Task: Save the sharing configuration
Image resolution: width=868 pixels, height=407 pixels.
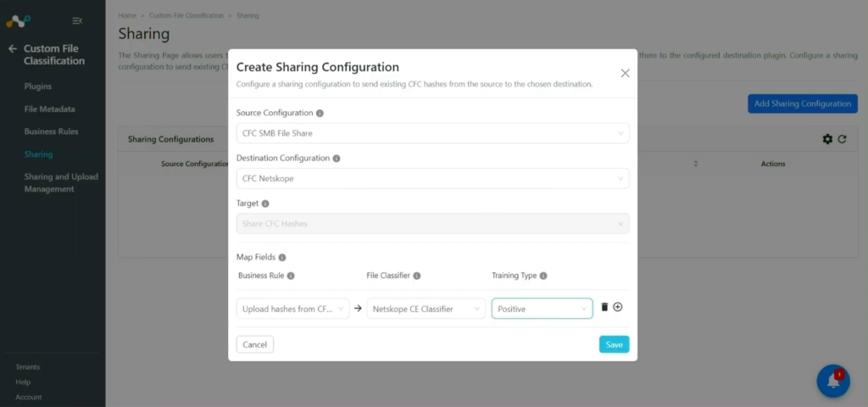Action: pos(614,344)
